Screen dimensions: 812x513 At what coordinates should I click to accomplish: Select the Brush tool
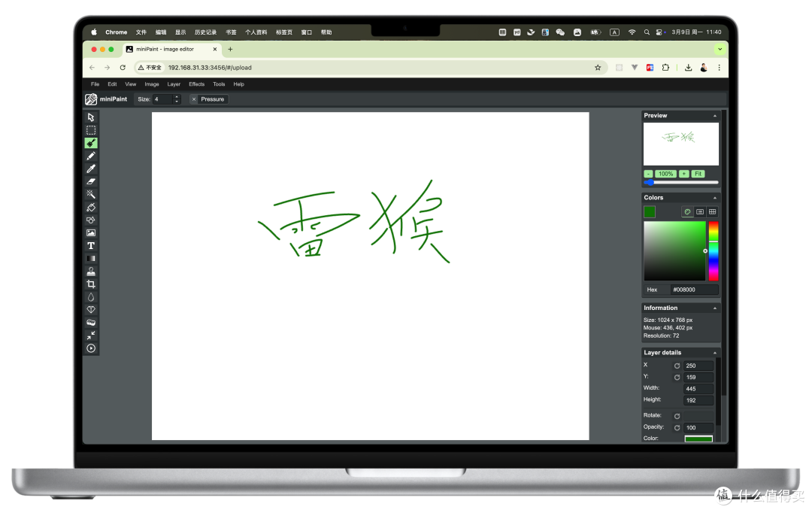91,143
